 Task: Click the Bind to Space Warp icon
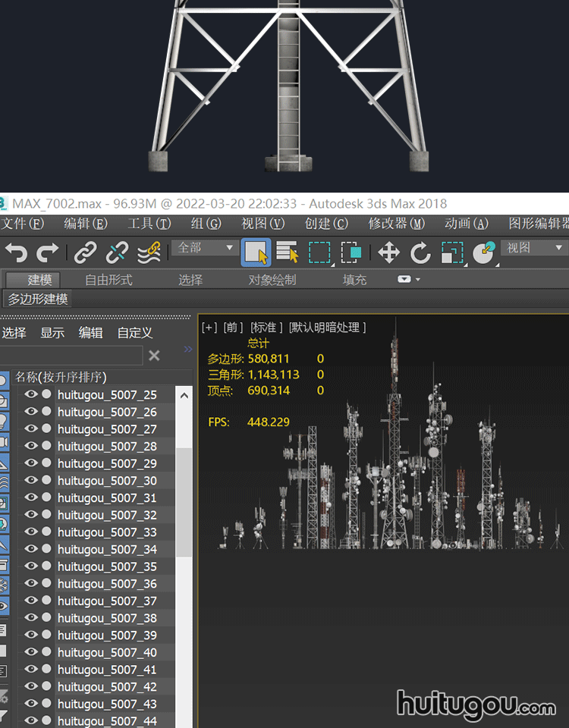(150, 252)
